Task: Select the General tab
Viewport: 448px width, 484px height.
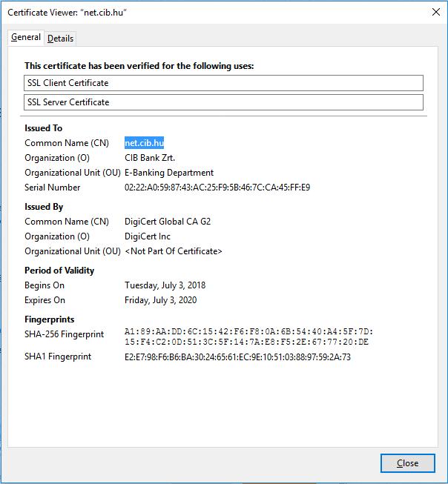Action: pos(26,38)
